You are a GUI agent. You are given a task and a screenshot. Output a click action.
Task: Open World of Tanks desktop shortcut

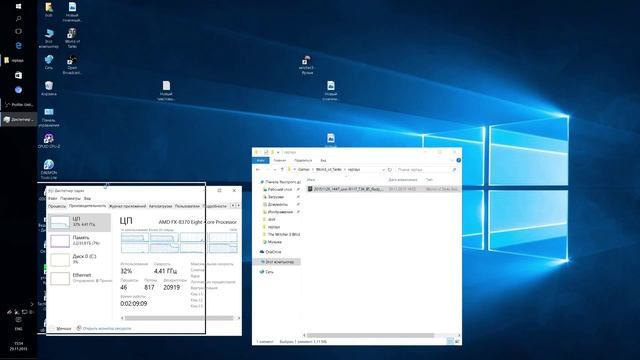(72, 38)
